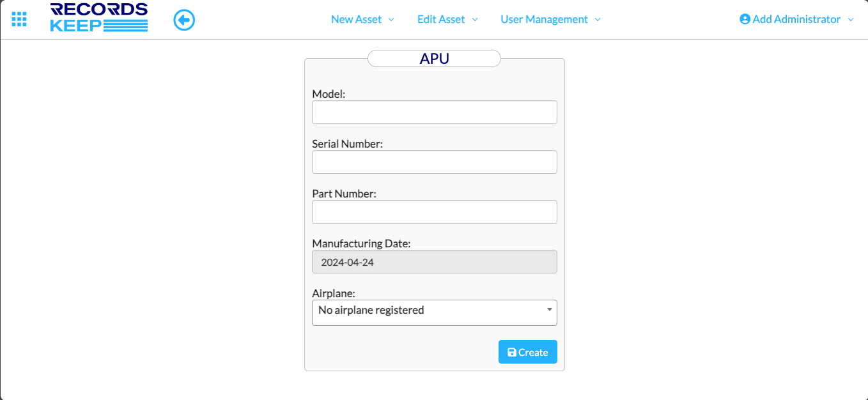Image resolution: width=868 pixels, height=400 pixels.
Task: Open the New Asset menu
Action: tap(356, 19)
